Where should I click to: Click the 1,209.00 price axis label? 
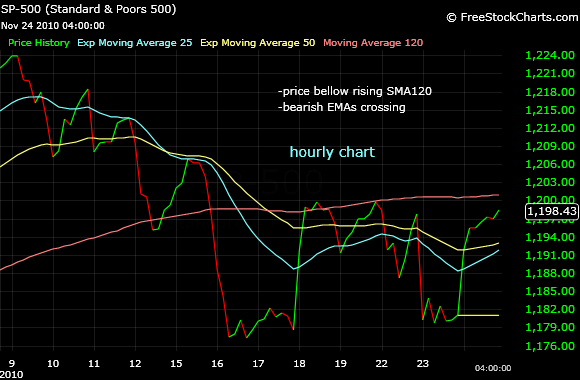(x=550, y=146)
